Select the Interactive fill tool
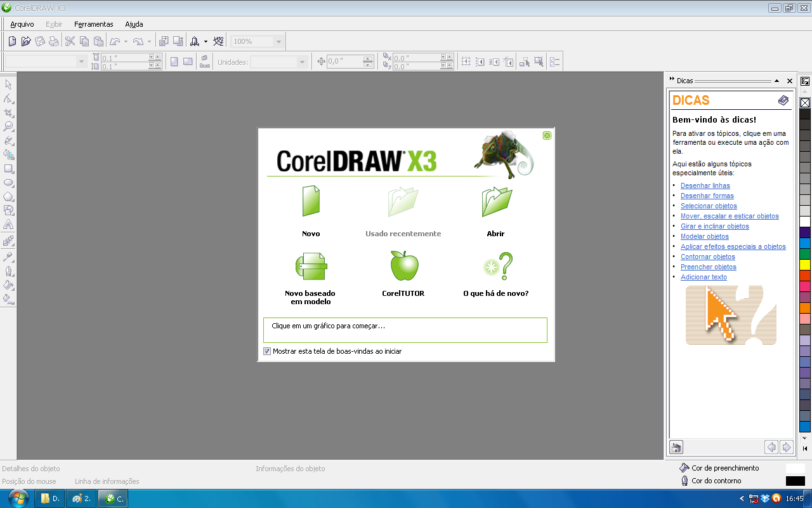Image resolution: width=812 pixels, height=508 pixels. point(9,298)
